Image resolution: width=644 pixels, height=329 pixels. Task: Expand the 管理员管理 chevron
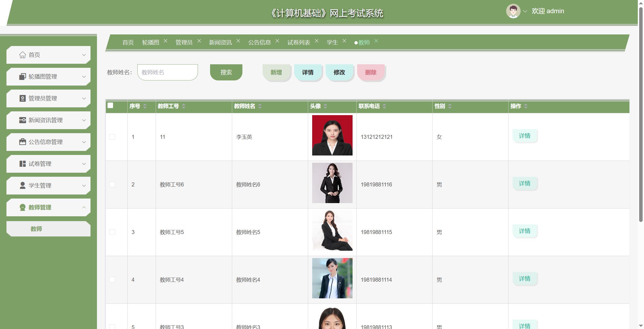(x=84, y=98)
